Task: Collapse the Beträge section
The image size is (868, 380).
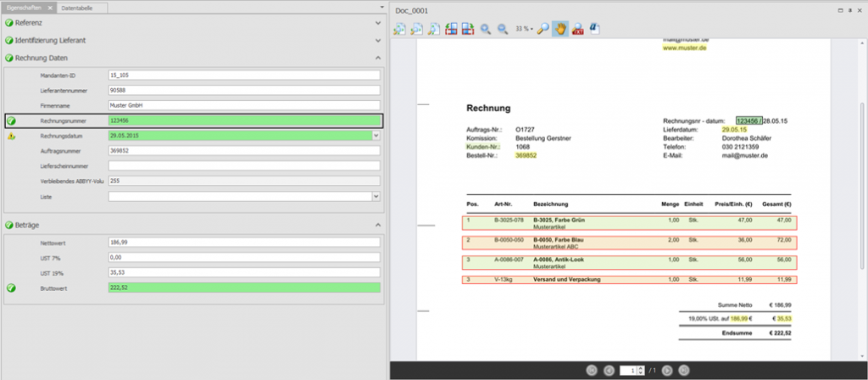Action: point(378,226)
